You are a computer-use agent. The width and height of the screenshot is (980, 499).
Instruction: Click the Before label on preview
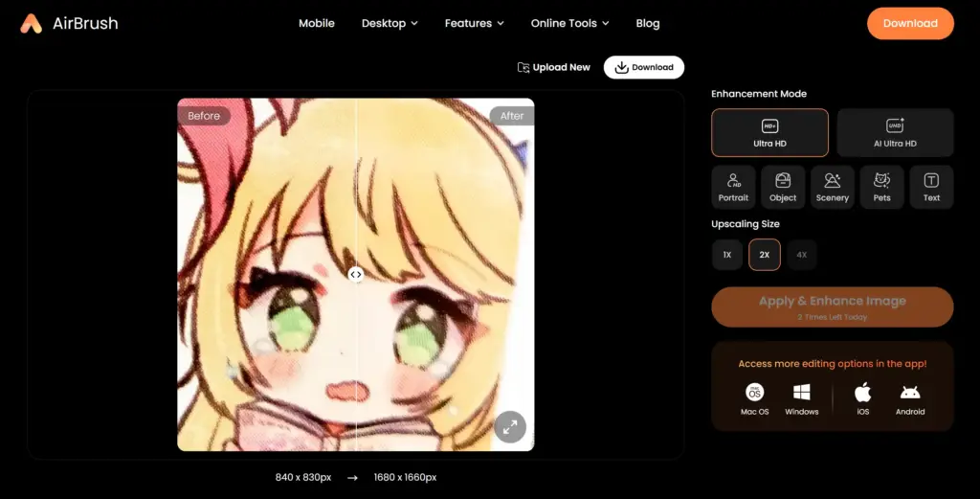pyautogui.click(x=204, y=116)
